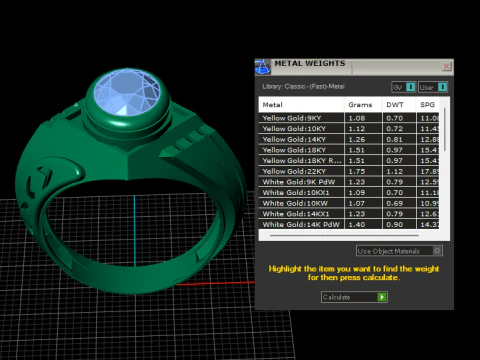Screen dimensions: 480x360
Task: Click the 0.90 DWT value for 14K PdW
Action: coord(395,224)
